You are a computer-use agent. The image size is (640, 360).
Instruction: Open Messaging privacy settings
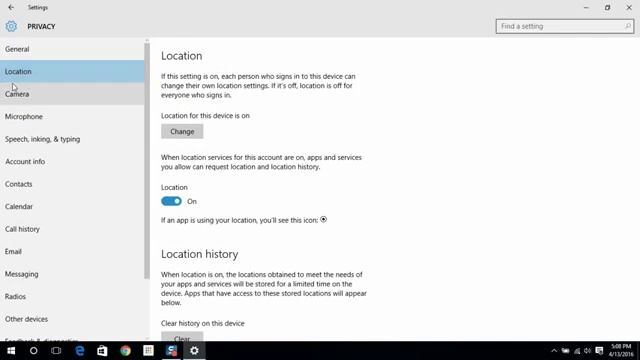72,274
